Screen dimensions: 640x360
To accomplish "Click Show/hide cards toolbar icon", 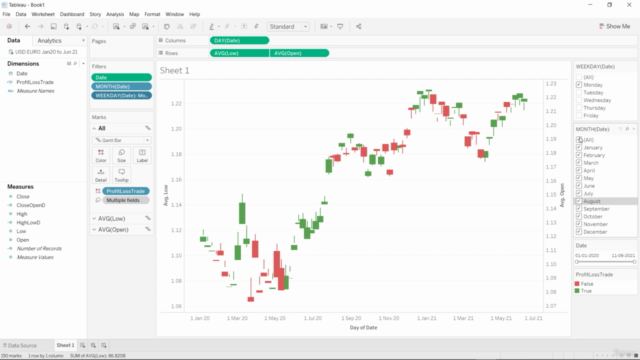I will pyautogui.click(x=324, y=27).
